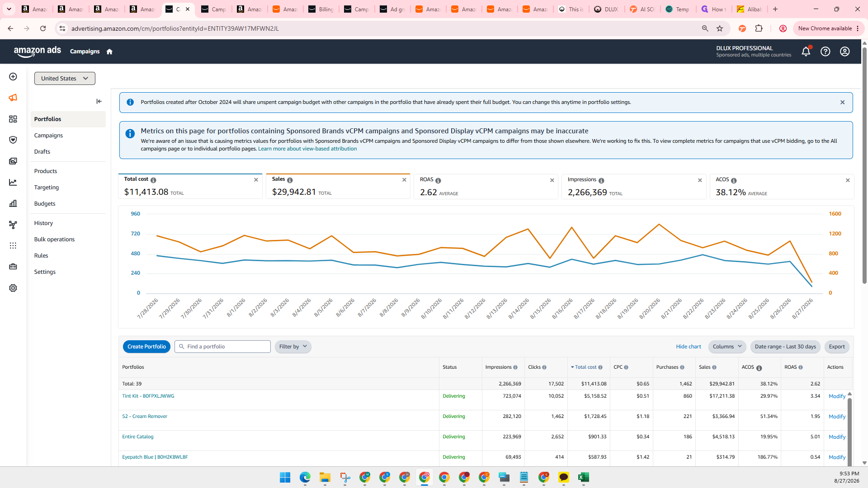Open the creative assets image icon in left rail
Screen dimensions: 868x488
coord(13,161)
